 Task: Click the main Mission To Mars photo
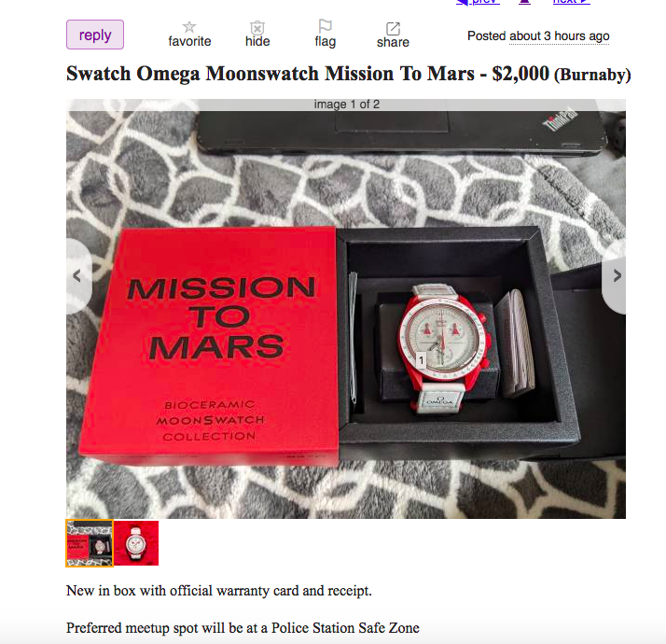tap(346, 315)
